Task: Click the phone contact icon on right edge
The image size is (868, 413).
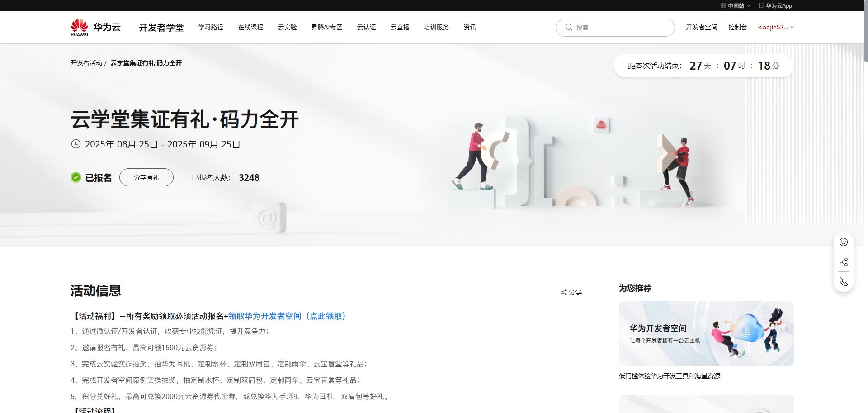Action: (843, 281)
